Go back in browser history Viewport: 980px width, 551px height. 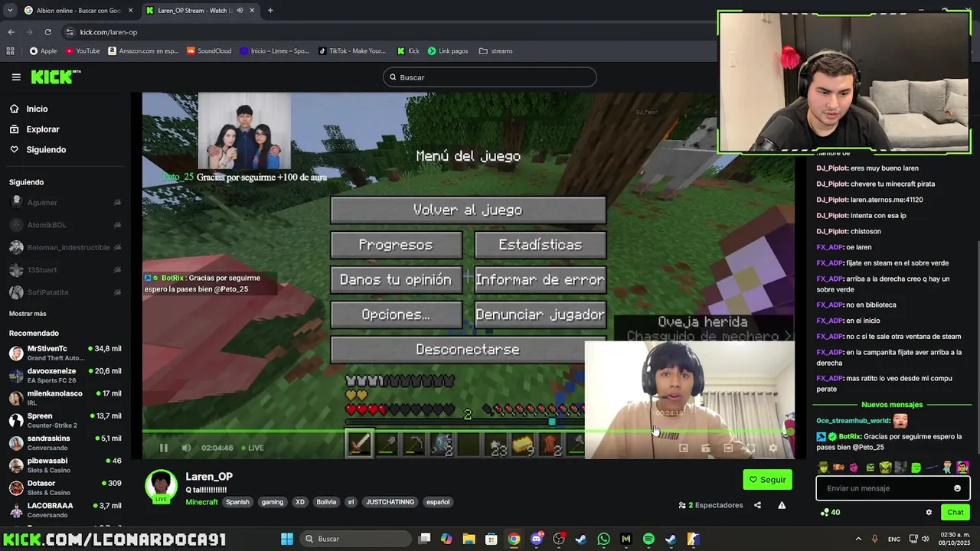click(11, 32)
